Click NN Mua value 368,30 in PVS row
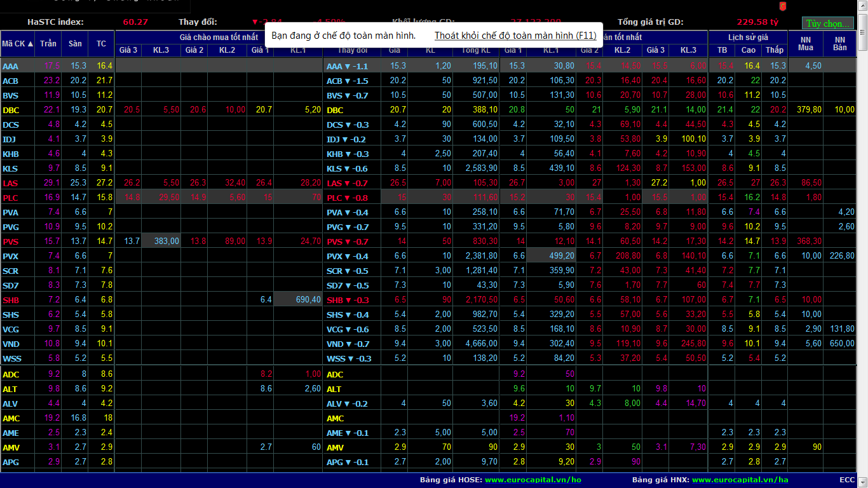Screen dimensions: 868x488 coord(809,241)
